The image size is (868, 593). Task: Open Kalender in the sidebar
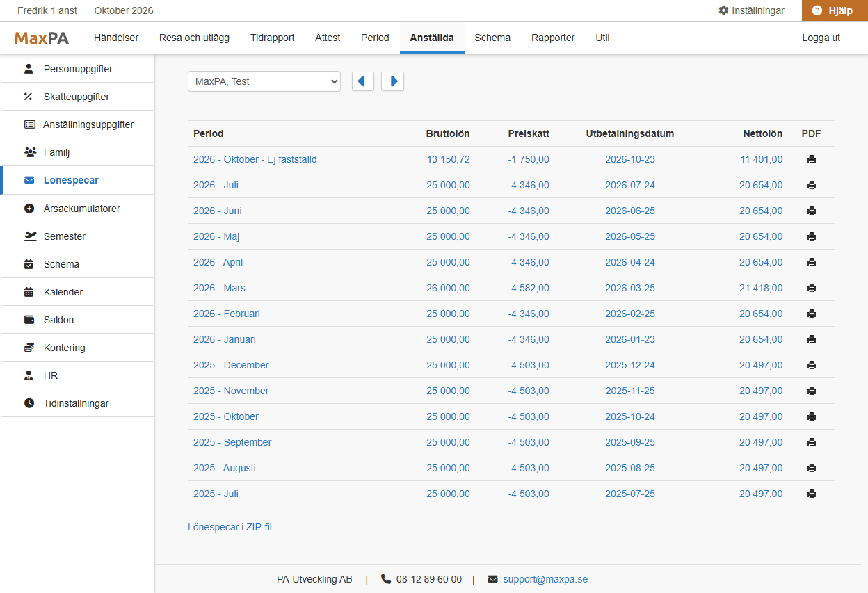pyautogui.click(x=77, y=292)
